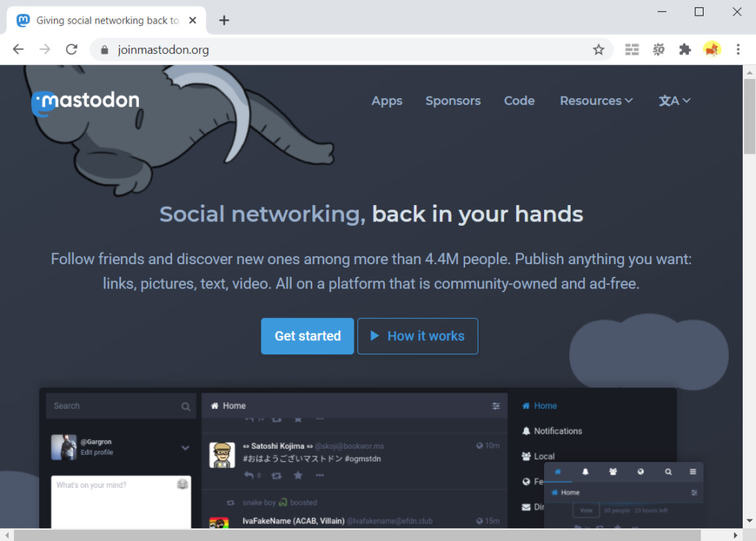Select Home in the right navigation
This screenshot has height=541, width=756.
point(540,406)
